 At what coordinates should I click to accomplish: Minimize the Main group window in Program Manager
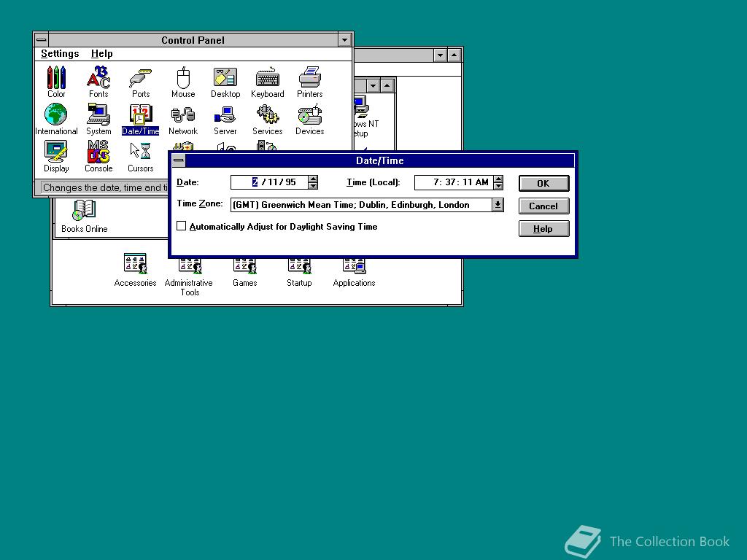pos(373,86)
